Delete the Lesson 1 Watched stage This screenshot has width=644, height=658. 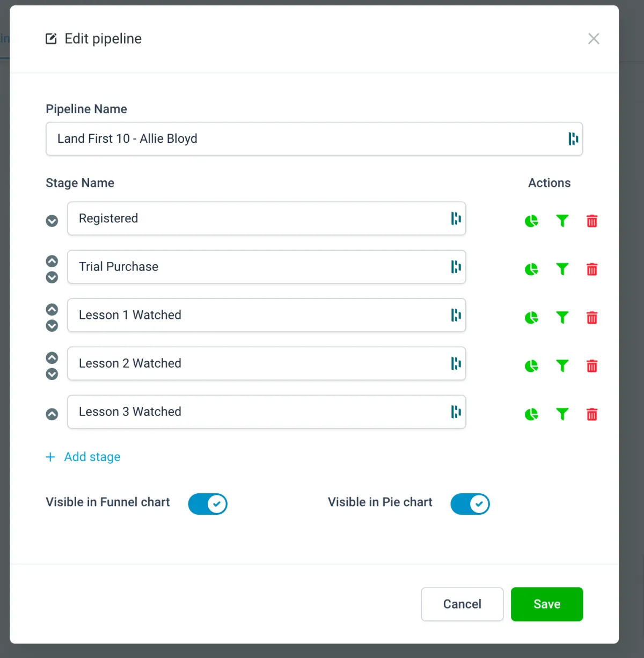(592, 318)
